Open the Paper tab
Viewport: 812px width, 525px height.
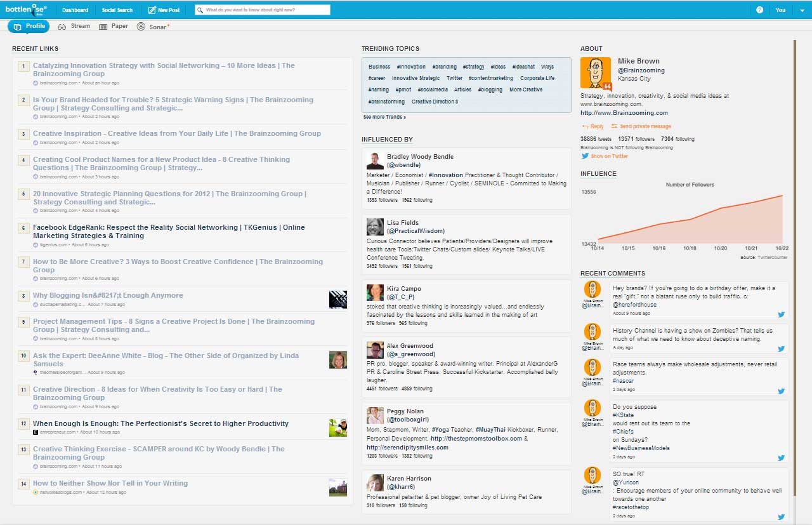coord(114,26)
